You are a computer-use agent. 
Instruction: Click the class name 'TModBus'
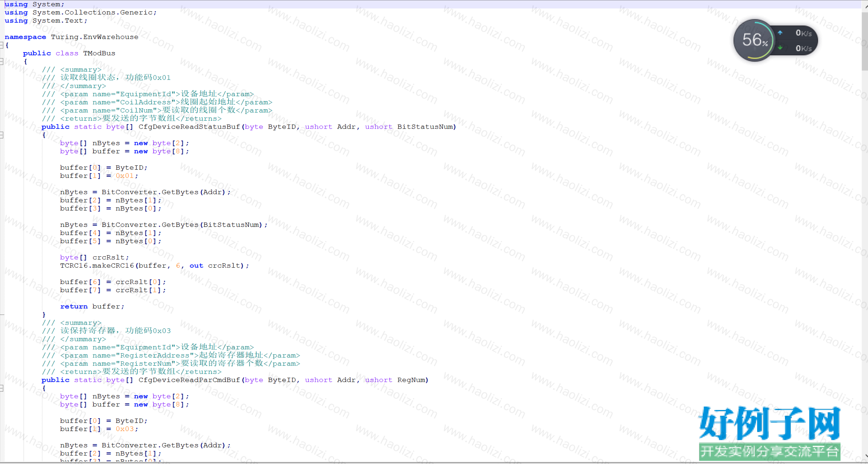[99, 53]
